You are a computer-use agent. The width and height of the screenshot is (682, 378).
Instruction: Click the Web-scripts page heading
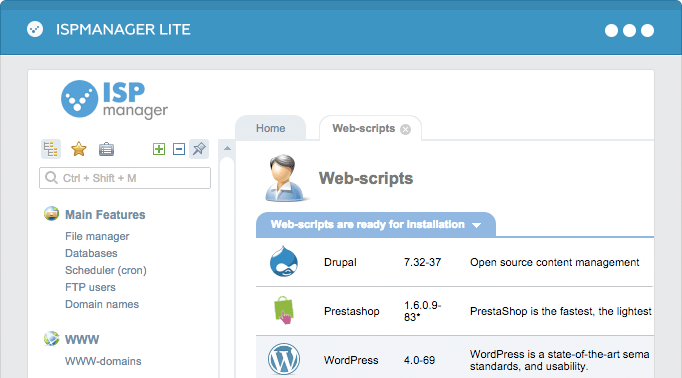point(366,178)
